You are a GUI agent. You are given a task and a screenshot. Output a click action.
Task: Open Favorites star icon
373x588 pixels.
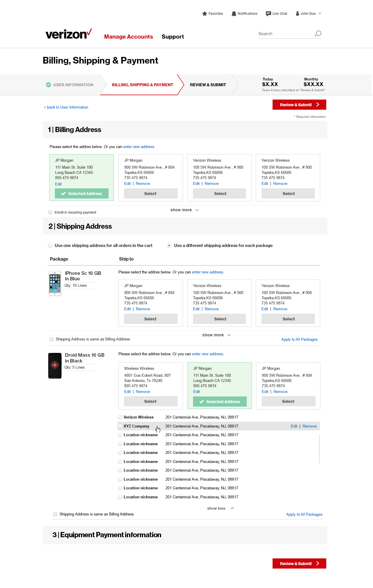[x=204, y=14]
